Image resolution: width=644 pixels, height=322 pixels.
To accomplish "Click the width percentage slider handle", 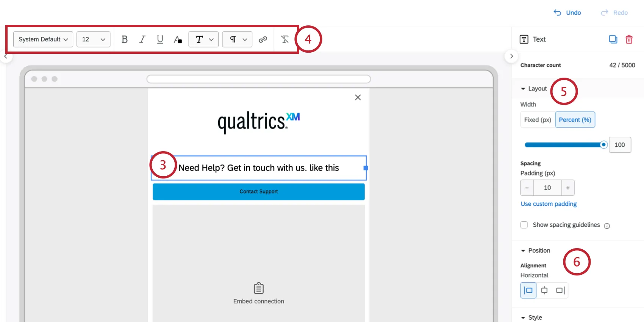I will [x=603, y=145].
